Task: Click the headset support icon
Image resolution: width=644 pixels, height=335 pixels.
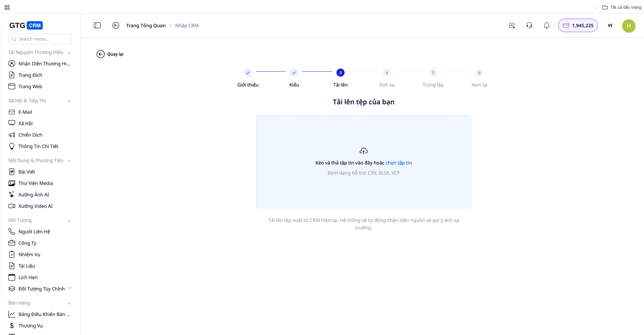Action: (529, 25)
